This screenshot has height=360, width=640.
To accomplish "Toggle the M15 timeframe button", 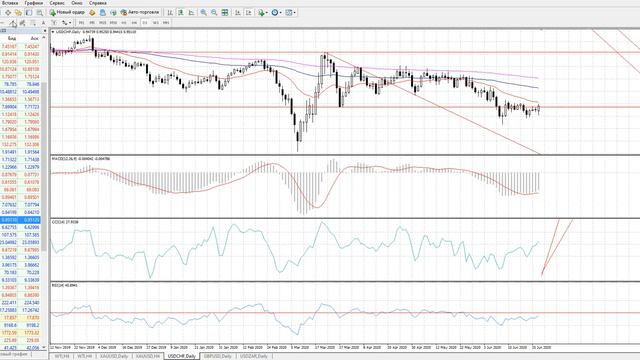I will 102,23.
